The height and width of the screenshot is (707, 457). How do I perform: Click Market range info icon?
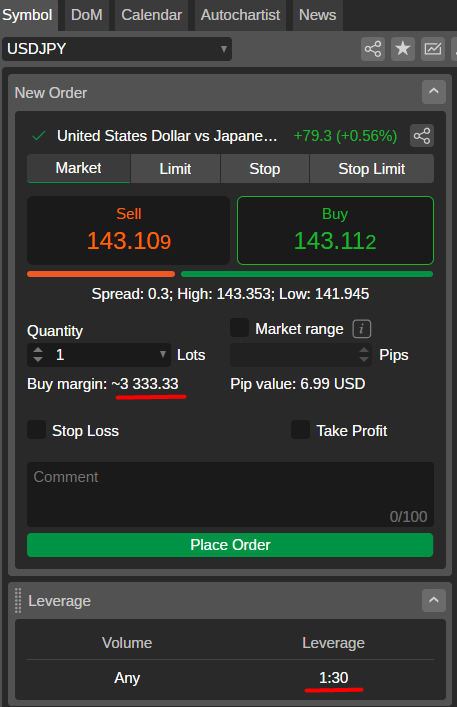click(361, 329)
